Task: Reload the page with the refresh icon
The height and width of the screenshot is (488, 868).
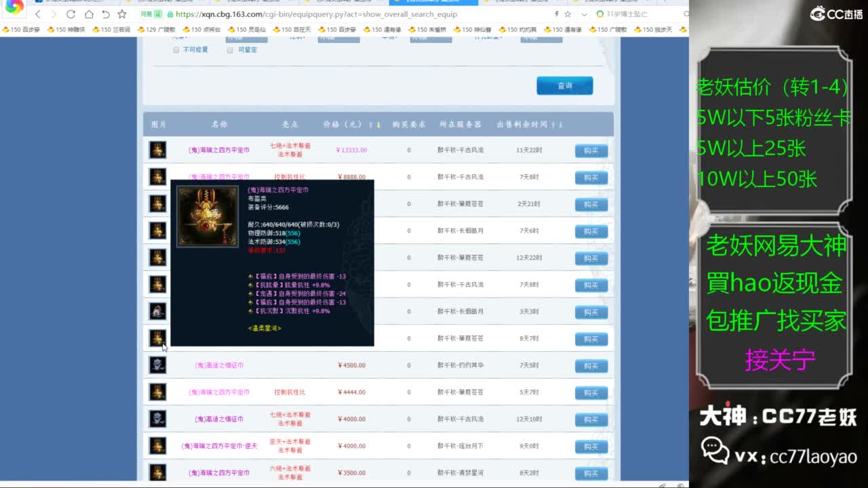Action: (71, 14)
